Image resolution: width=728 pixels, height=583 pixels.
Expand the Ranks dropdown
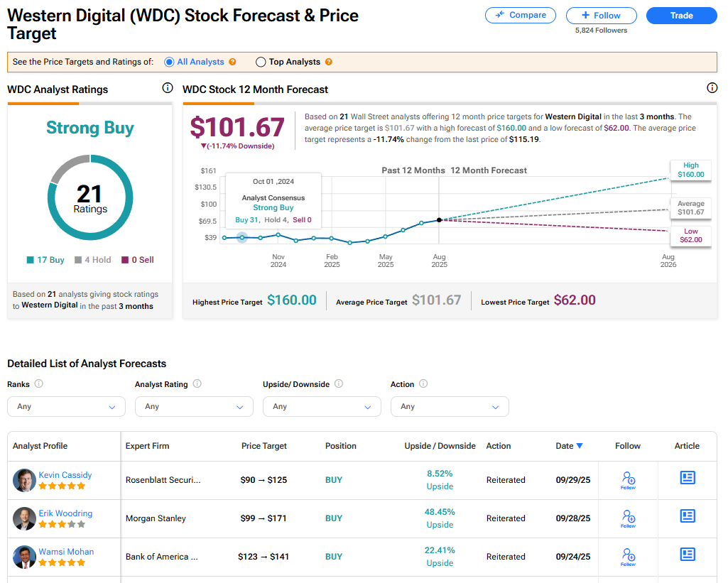point(66,407)
